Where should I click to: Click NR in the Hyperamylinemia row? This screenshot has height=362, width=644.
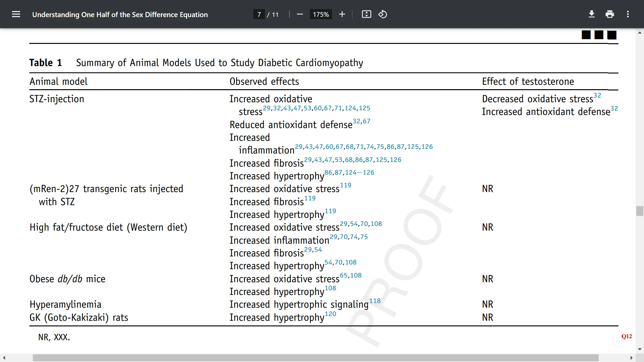click(x=488, y=305)
